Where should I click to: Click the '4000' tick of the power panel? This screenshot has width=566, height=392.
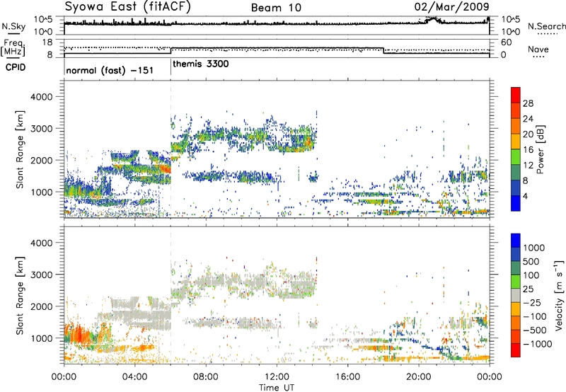click(41, 97)
